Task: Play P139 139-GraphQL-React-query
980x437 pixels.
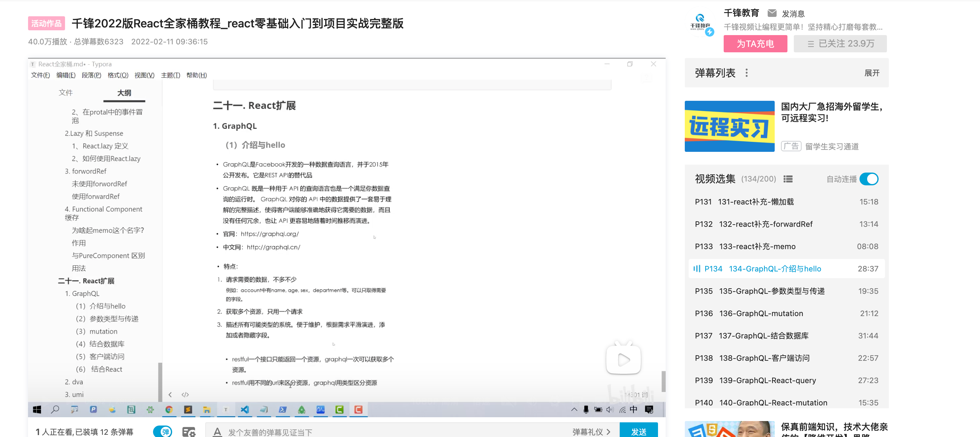Action: 786,381
